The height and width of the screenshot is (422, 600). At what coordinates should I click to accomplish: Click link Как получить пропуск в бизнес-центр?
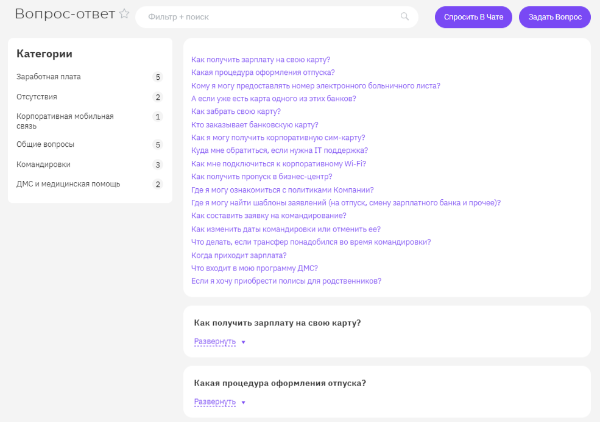(x=262, y=176)
